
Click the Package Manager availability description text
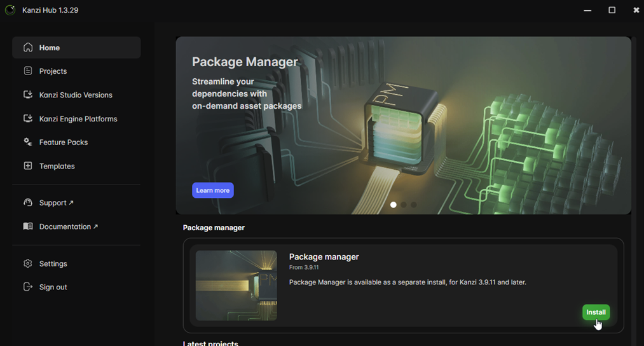click(408, 282)
